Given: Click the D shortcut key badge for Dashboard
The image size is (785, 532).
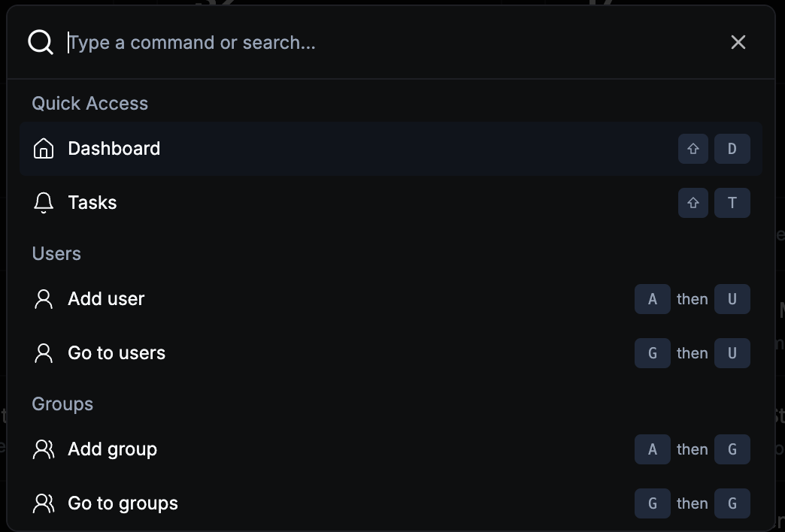Looking at the screenshot, I should point(732,149).
